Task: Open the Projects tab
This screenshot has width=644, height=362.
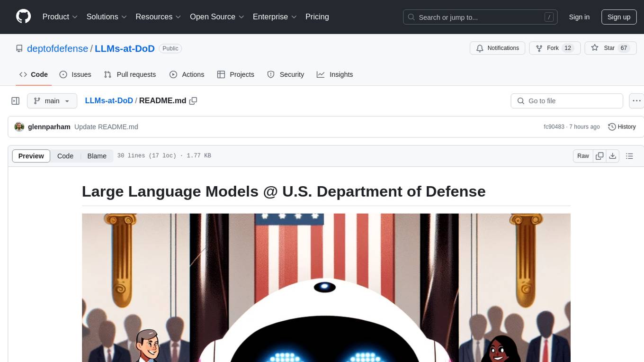Action: click(236, 74)
